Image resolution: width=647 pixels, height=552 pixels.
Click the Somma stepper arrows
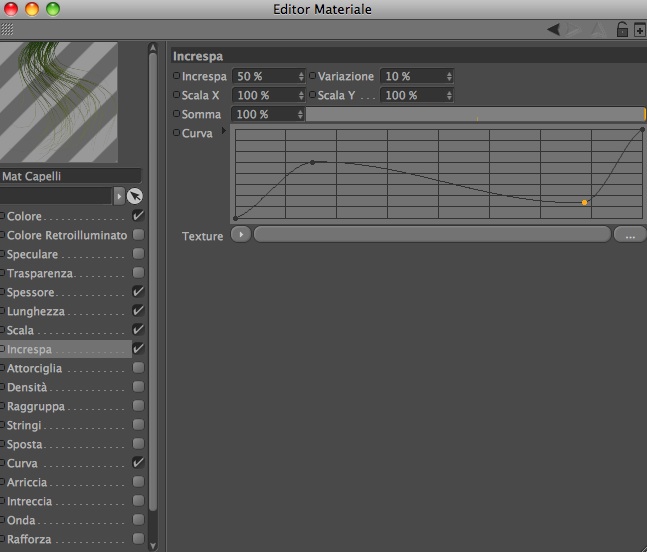pos(300,114)
